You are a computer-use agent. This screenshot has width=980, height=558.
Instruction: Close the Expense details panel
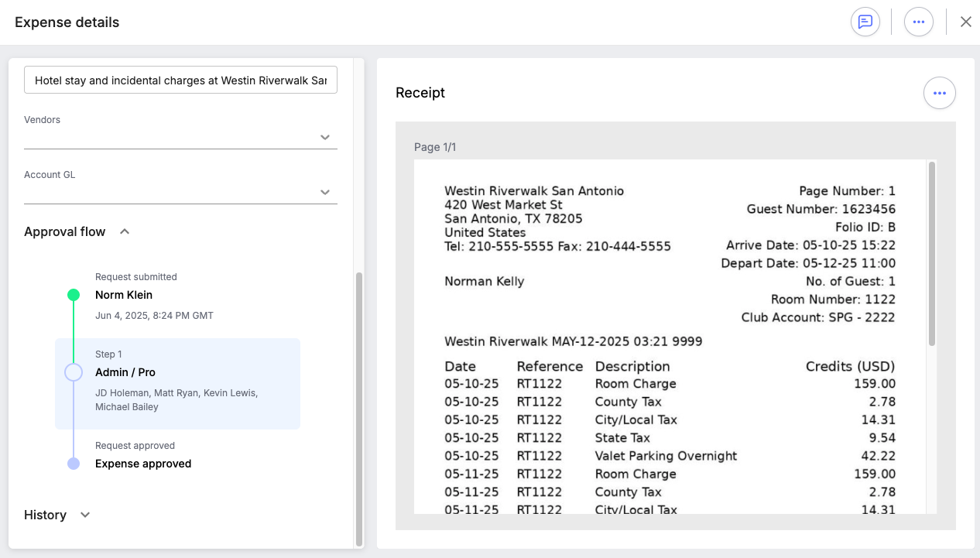(x=966, y=22)
